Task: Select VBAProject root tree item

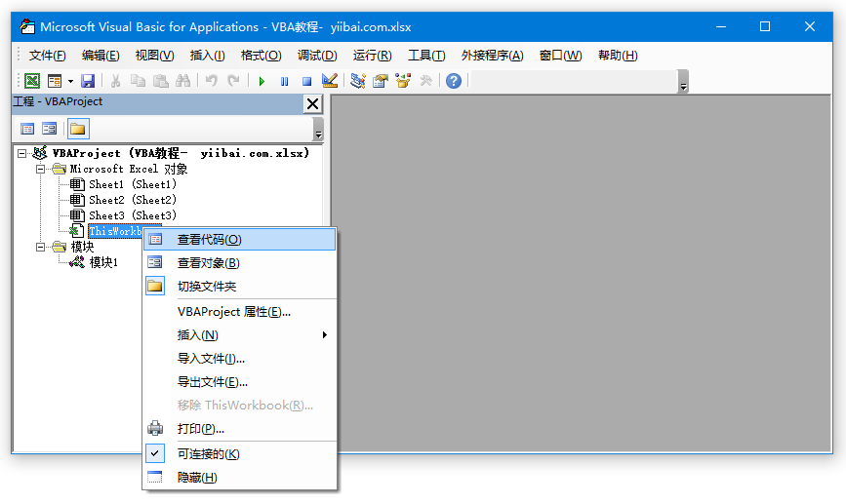Action: (181, 154)
